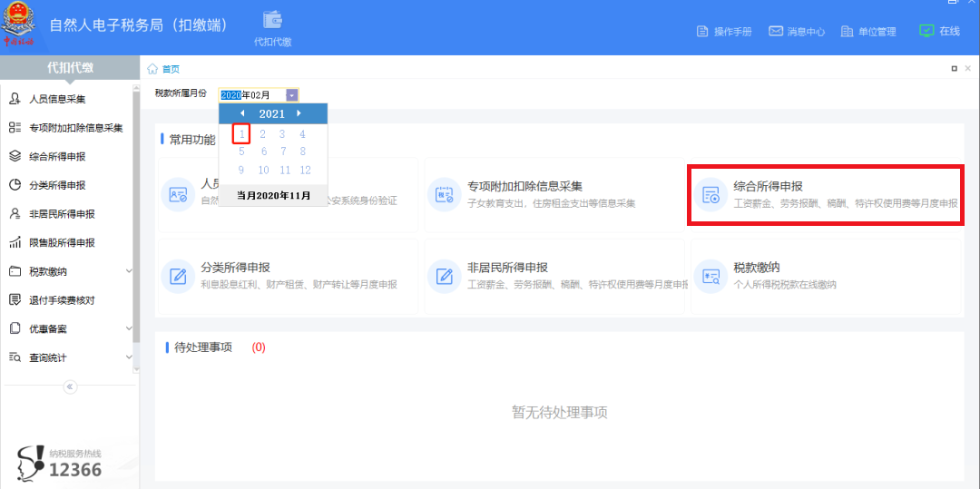The width and height of the screenshot is (980, 489).
Task: Click the 查询统计 sidebar search icon
Action: [x=15, y=357]
